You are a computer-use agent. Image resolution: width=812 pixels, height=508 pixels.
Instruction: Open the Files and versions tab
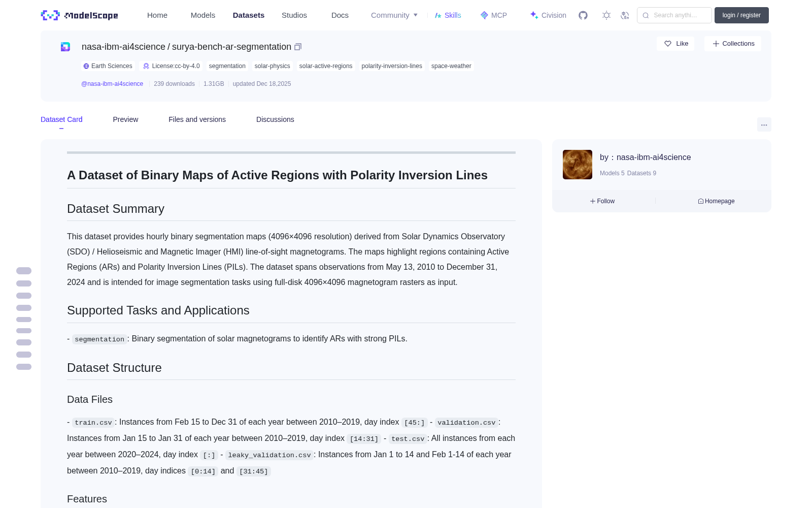[x=197, y=119]
